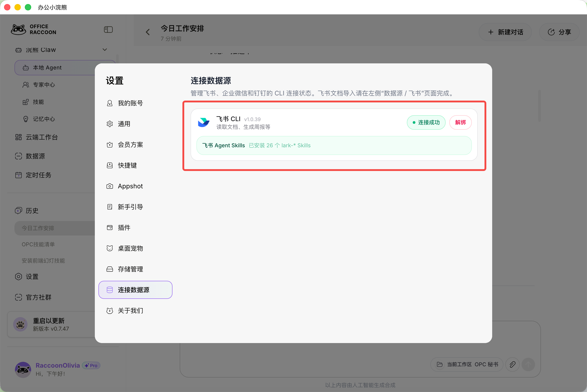Screen dimensions: 587x392
Task: Toggle the sidebar collapse icon
Action: (108, 30)
